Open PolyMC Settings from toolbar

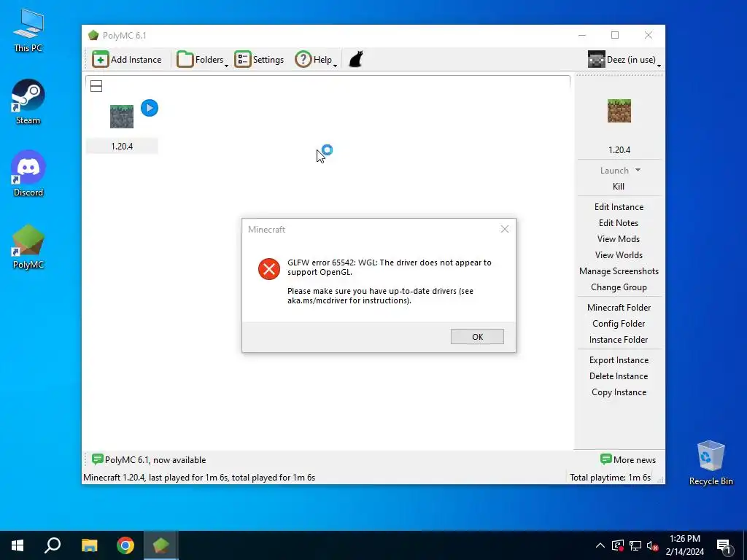pos(259,60)
